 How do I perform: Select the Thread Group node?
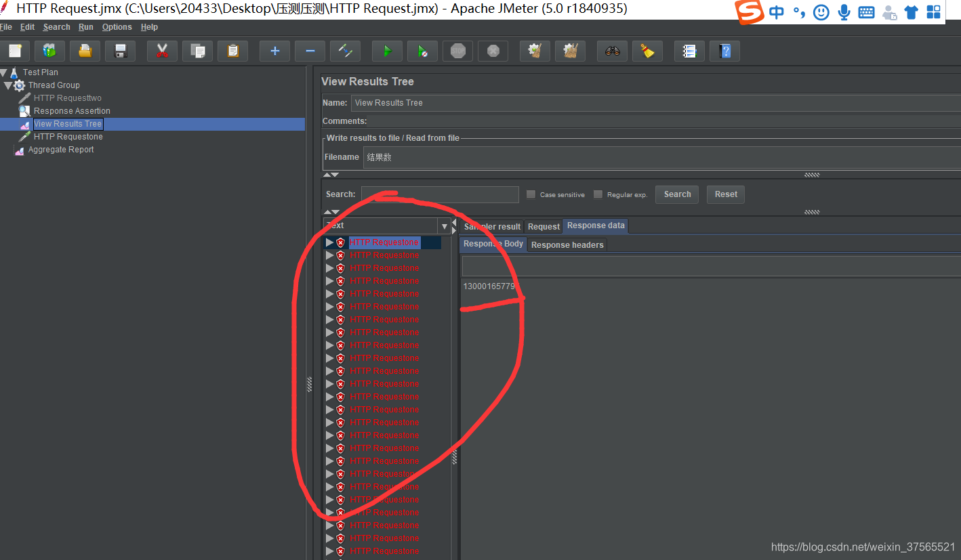point(54,85)
